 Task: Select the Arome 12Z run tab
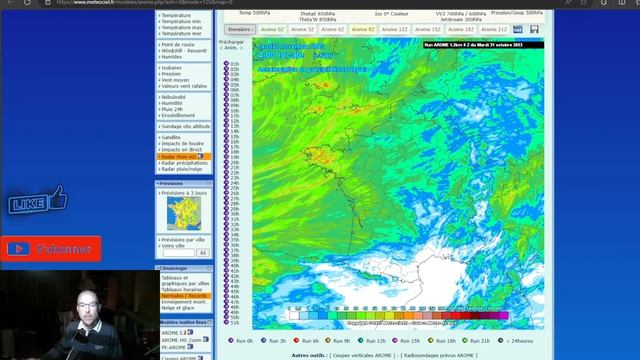(x=395, y=29)
